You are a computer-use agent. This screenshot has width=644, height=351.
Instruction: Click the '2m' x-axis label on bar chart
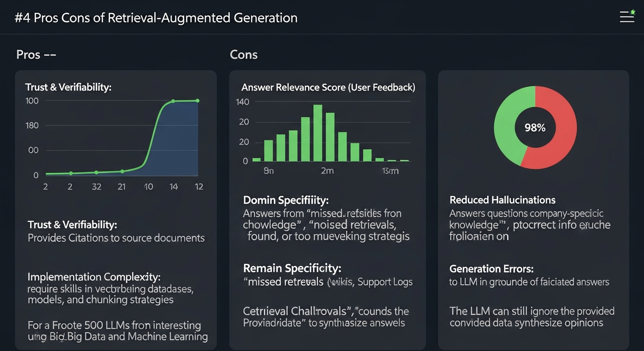327,171
